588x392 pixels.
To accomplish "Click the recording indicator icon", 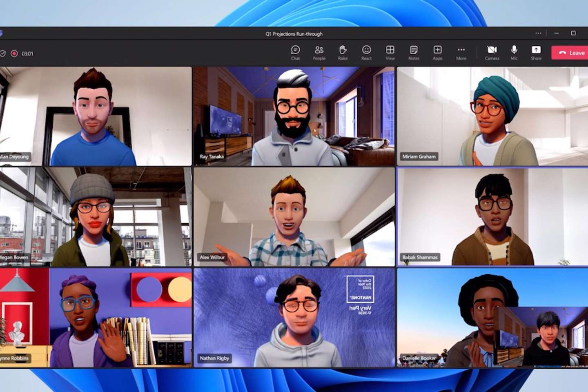I will [14, 53].
